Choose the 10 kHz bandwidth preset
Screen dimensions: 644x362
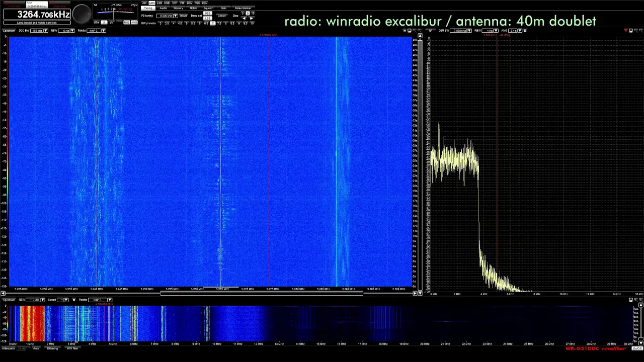click(252, 23)
